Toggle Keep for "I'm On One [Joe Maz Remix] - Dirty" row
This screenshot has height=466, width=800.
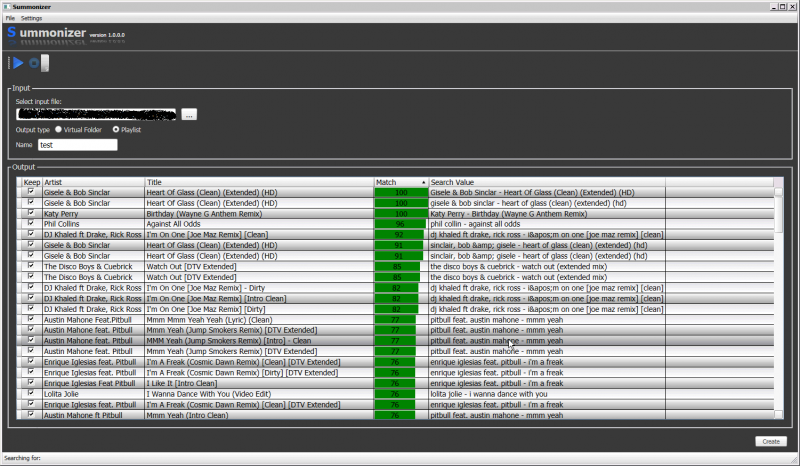(31, 287)
